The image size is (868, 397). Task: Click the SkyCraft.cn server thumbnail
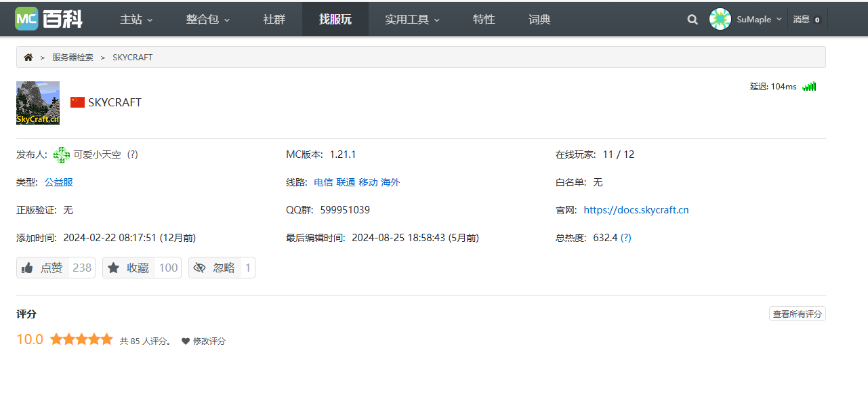coord(38,103)
